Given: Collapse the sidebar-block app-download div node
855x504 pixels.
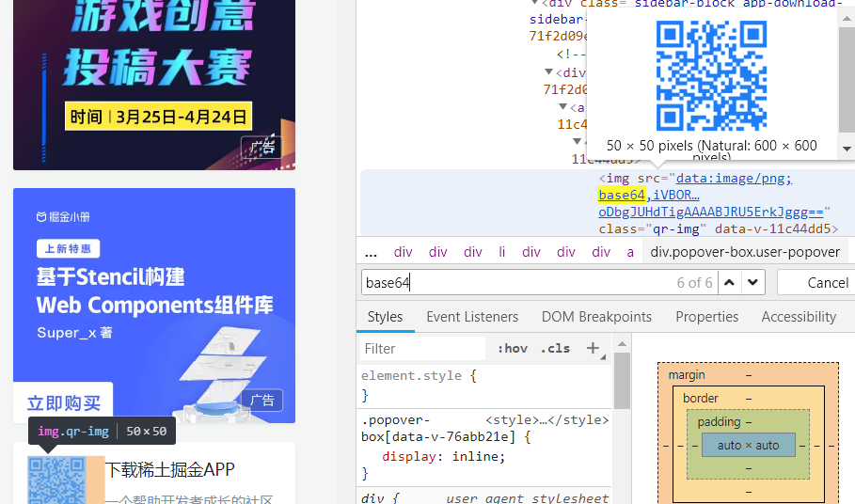Looking at the screenshot, I should (535, 3).
